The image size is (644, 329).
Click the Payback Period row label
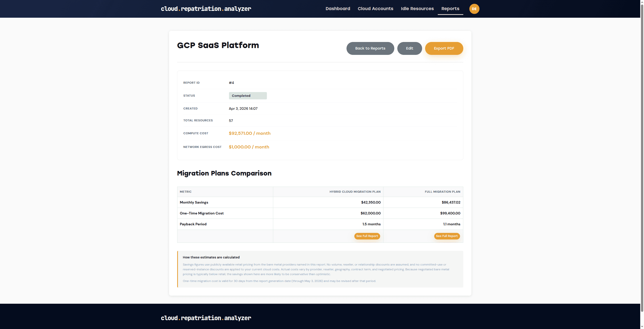(193, 224)
